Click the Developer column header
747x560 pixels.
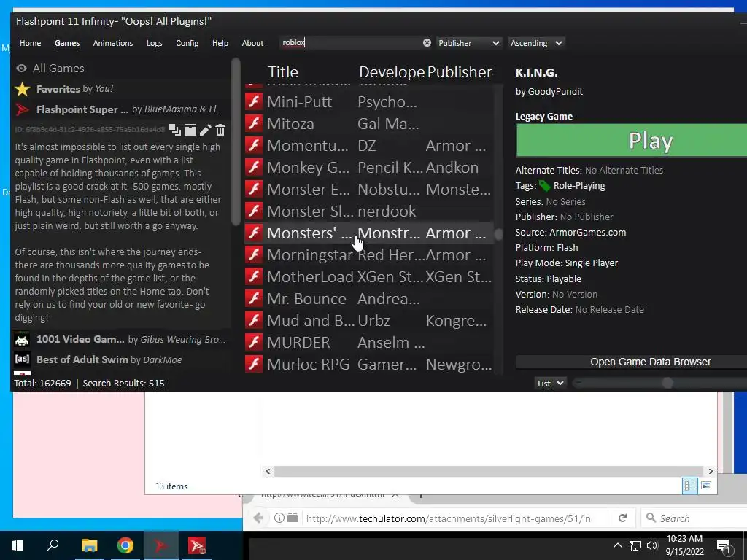click(392, 72)
